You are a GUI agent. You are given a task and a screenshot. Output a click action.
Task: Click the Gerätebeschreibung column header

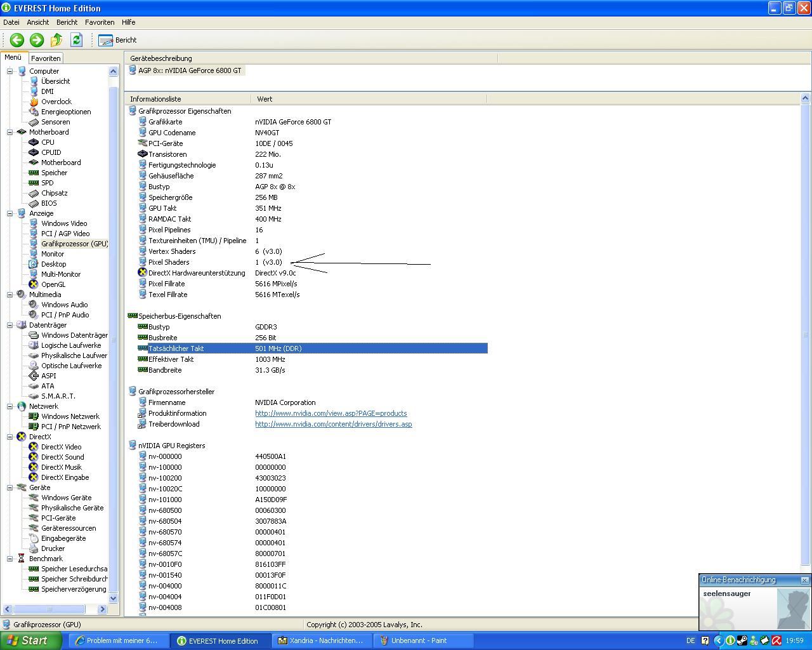311,58
